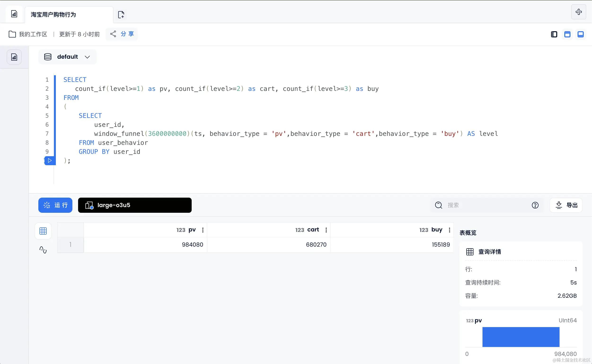Click the move/pan icon button at top right

click(x=579, y=12)
